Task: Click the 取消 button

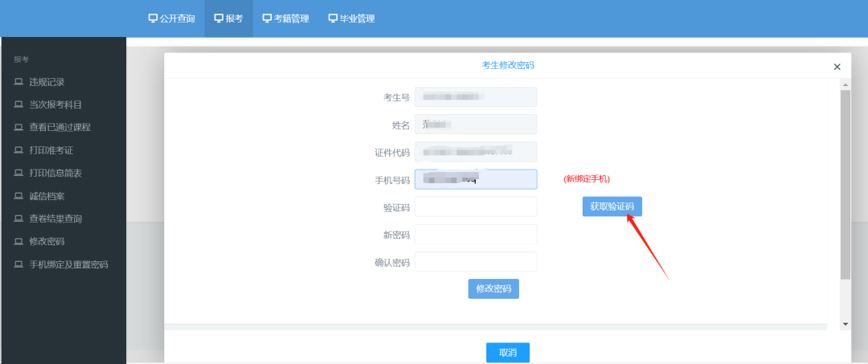Action: pyautogui.click(x=508, y=353)
